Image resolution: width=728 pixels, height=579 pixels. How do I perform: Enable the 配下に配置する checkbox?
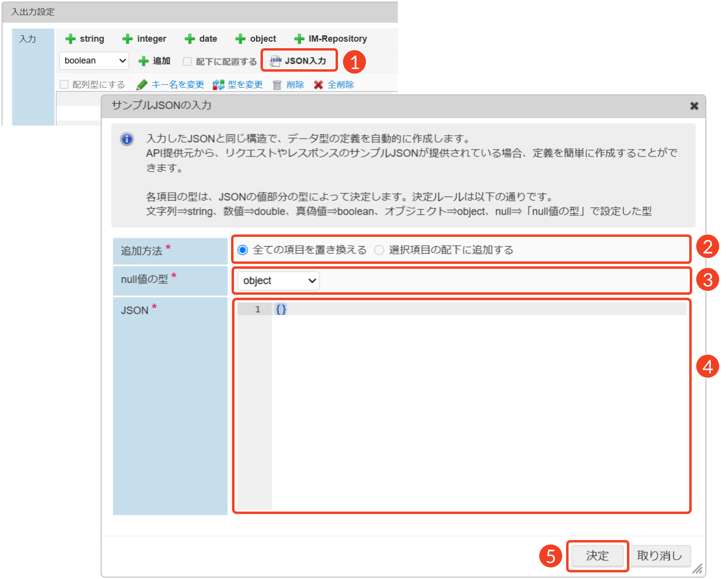coord(187,61)
